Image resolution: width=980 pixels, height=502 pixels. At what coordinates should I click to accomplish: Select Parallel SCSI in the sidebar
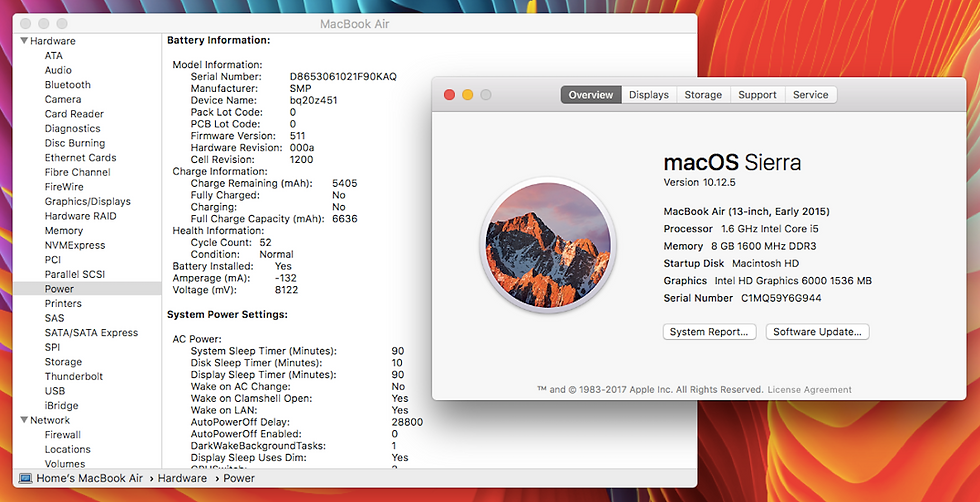coord(75,274)
